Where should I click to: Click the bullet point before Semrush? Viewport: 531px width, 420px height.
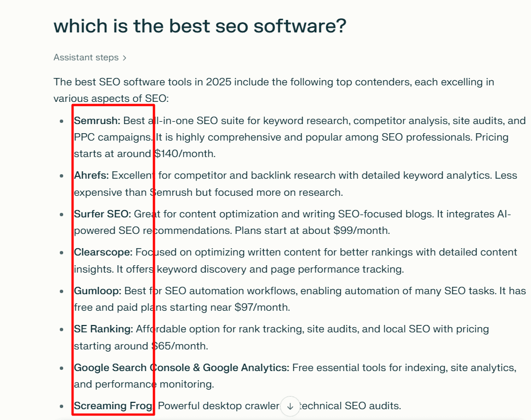[x=61, y=121]
